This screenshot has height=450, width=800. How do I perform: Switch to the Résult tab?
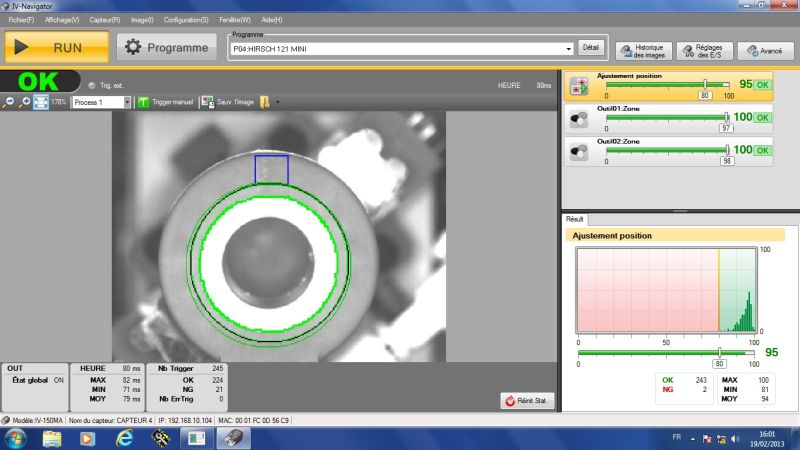(x=574, y=219)
